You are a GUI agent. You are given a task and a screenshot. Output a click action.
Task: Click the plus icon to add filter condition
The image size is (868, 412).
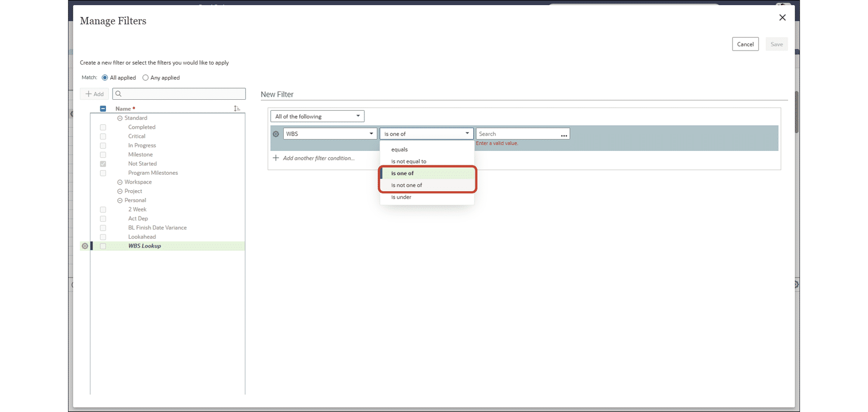(x=276, y=158)
